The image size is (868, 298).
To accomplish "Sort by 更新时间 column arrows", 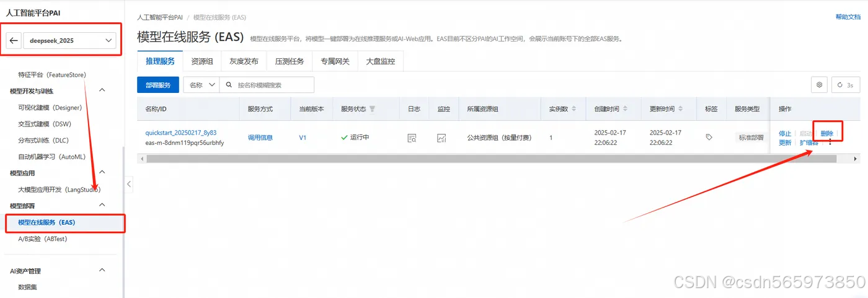I will (681, 109).
